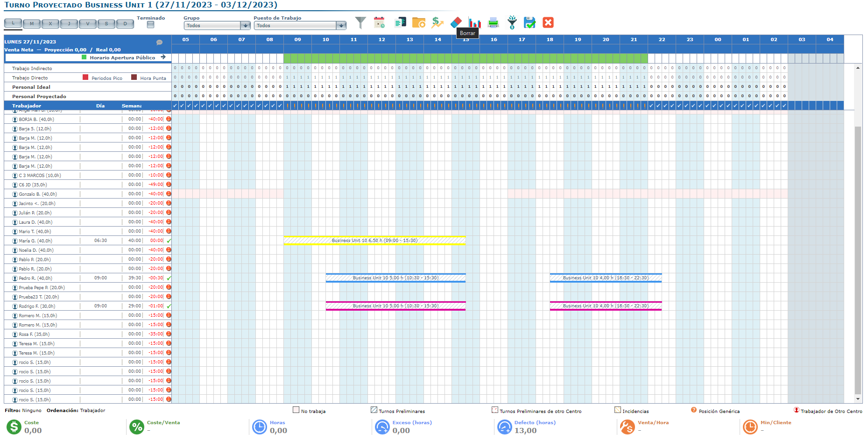Open the calendar schedule icon
This screenshot has width=868, height=441.
point(380,22)
